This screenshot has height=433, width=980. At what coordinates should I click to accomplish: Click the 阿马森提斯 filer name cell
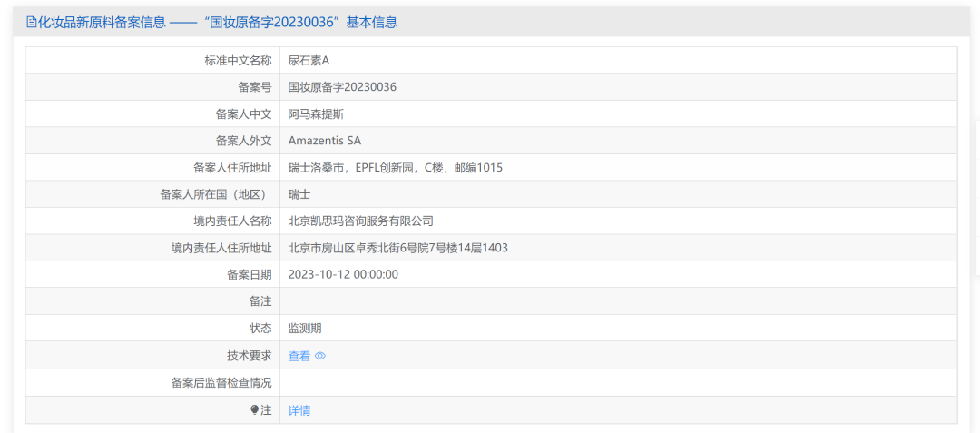point(316,114)
